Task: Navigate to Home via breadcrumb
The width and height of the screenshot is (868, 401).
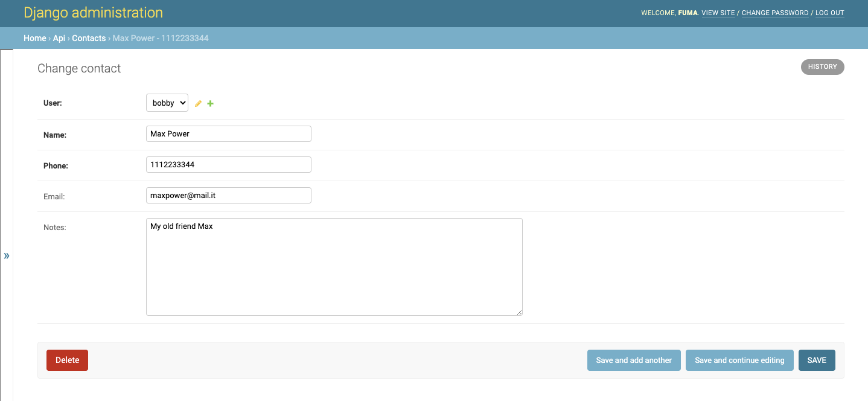Action: tap(34, 37)
